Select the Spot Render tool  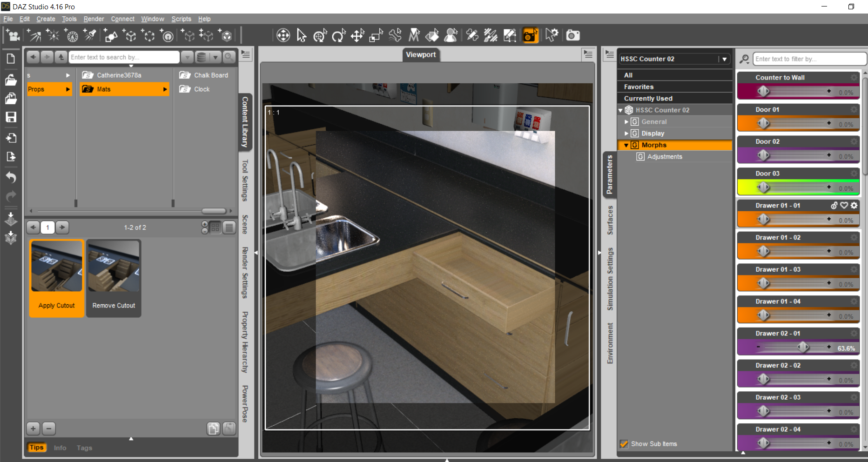click(x=530, y=35)
